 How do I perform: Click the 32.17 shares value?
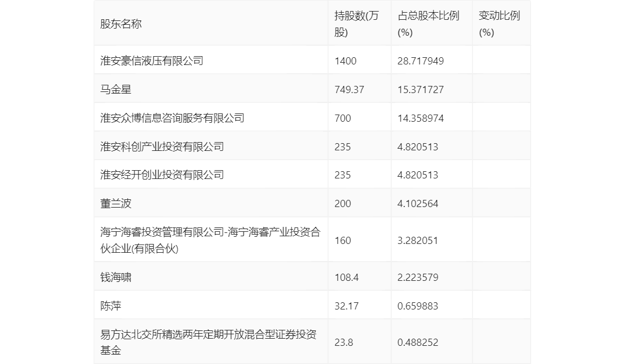tap(346, 306)
